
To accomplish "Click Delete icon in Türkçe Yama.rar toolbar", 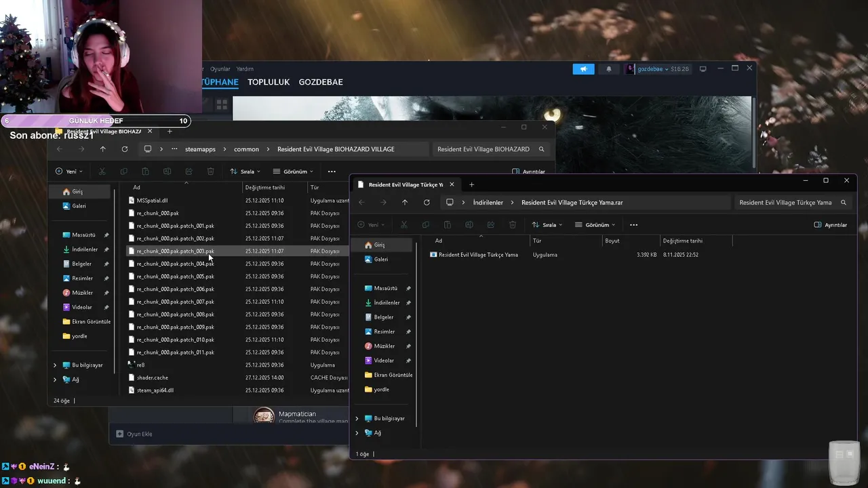I will 513,225.
